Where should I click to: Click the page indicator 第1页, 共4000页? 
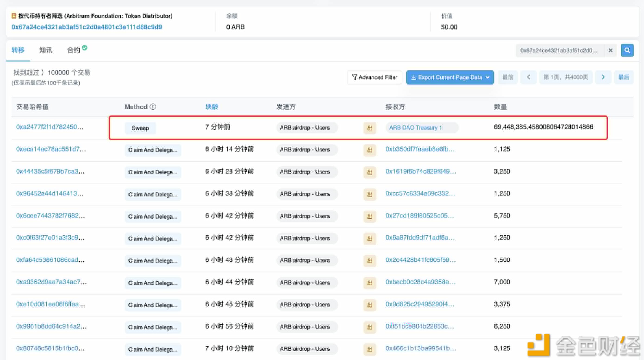[x=566, y=77]
